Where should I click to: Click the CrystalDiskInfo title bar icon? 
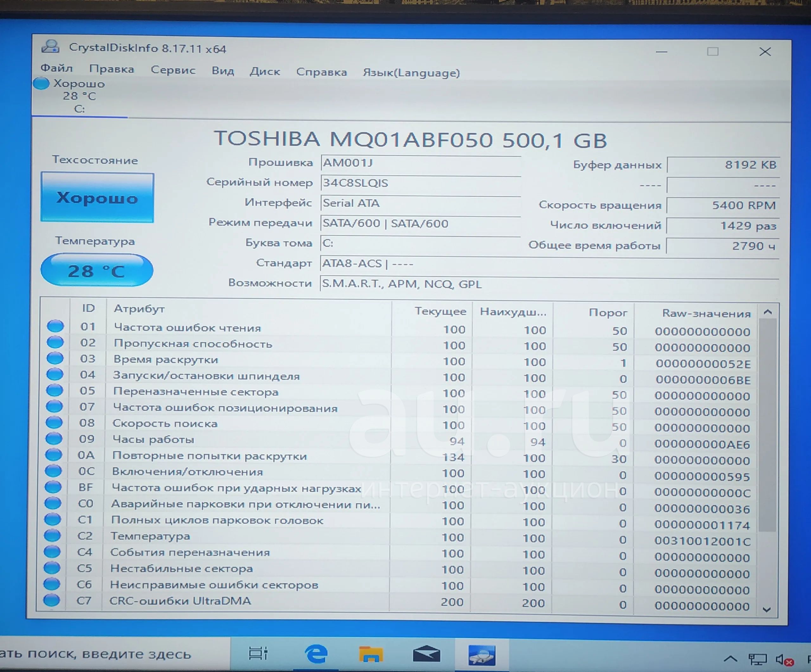(x=51, y=46)
